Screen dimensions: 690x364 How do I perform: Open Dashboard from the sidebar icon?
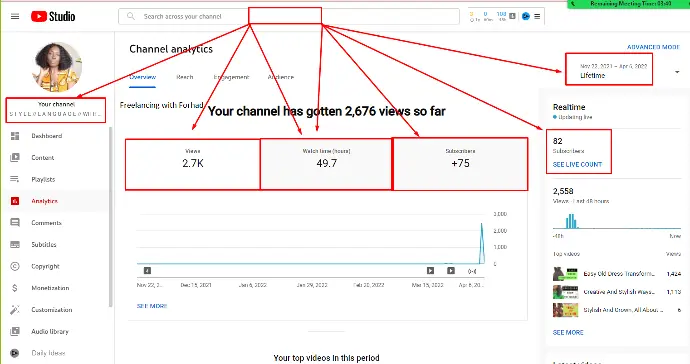click(15, 136)
